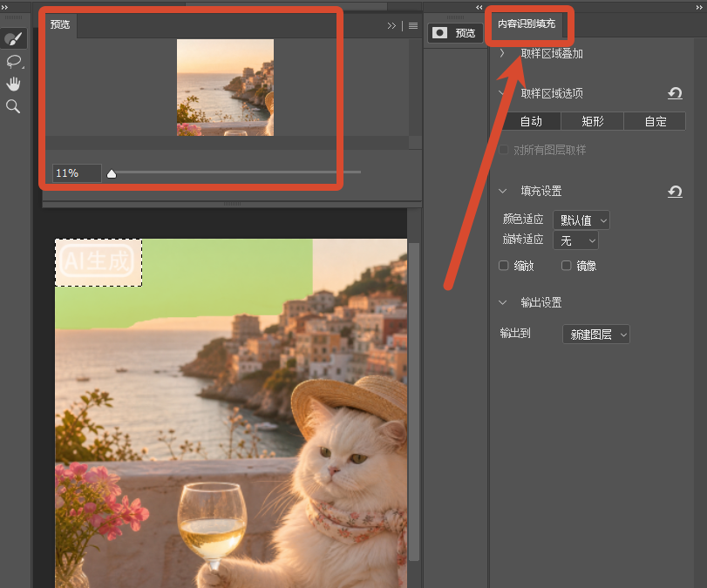This screenshot has height=588, width=707.
Task: Collapse panels with double-left arrows icon
Action: click(479, 7)
